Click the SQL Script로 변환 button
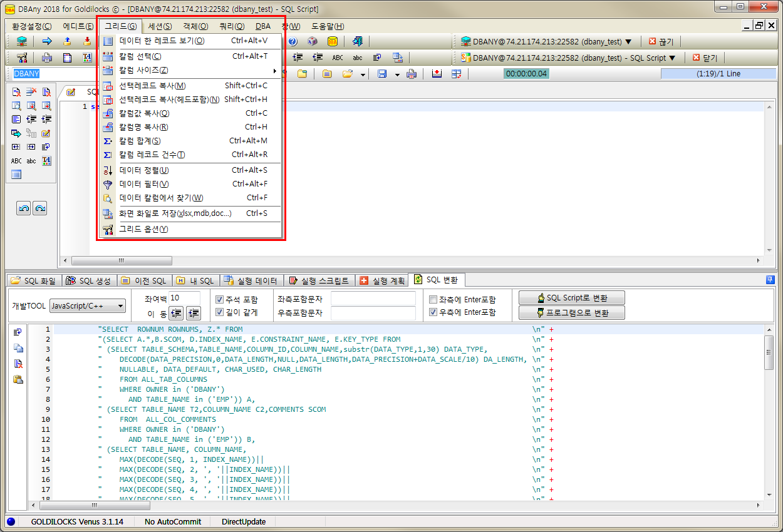This screenshot has height=532, width=783. (x=572, y=298)
